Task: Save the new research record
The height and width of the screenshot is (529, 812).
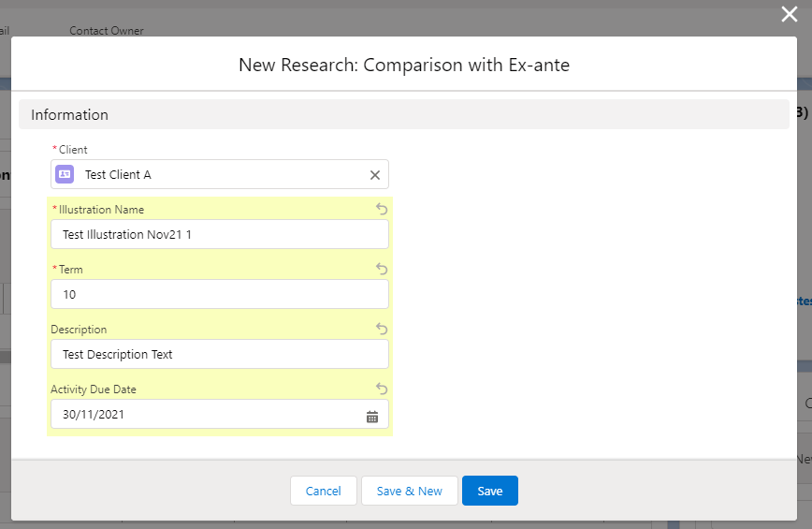Action: [489, 491]
